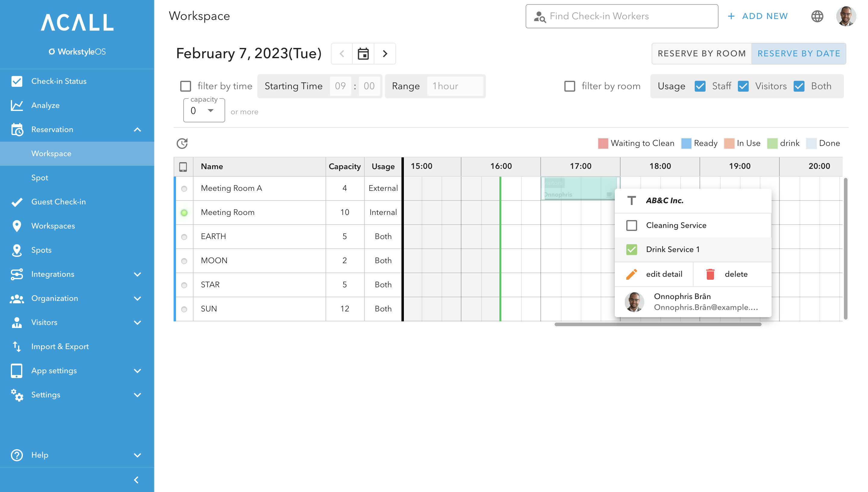Click the Analyze chart icon
Image resolution: width=868 pixels, height=492 pixels.
point(17,105)
